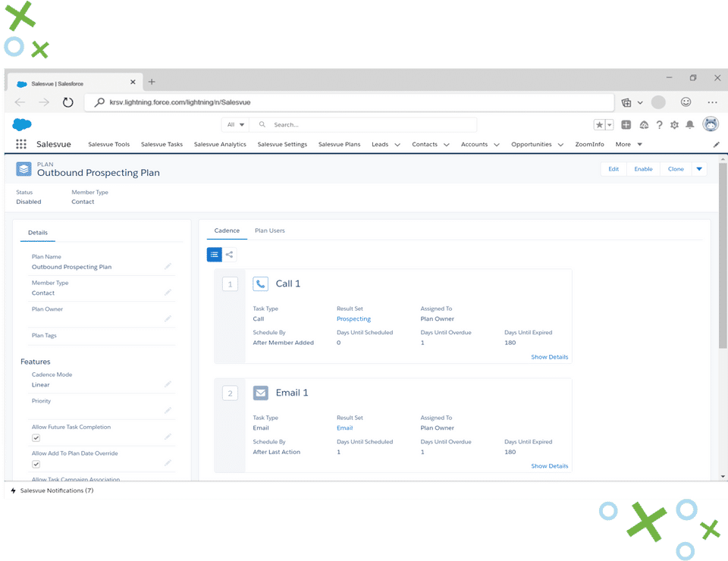This screenshot has height=561, width=728.
Task: Click the Salesforce search field
Action: pyautogui.click(x=363, y=125)
